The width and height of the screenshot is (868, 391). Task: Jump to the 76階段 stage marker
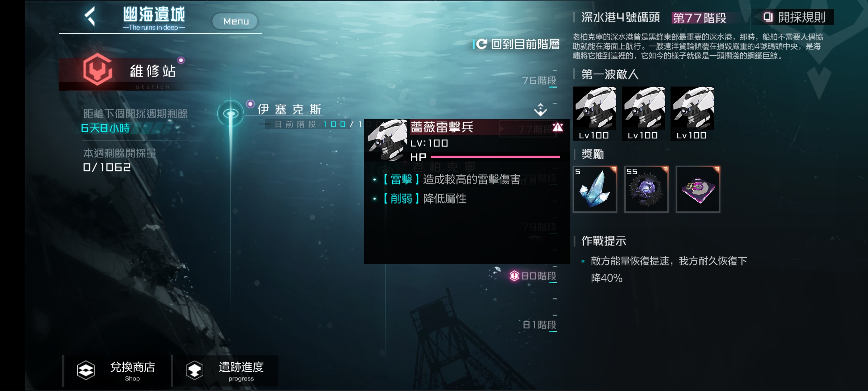tap(539, 80)
